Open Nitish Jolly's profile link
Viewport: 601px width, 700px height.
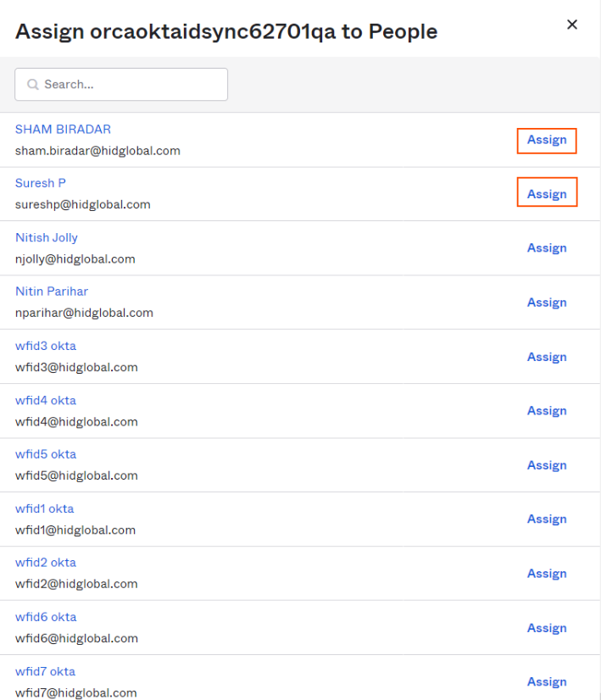pos(47,238)
